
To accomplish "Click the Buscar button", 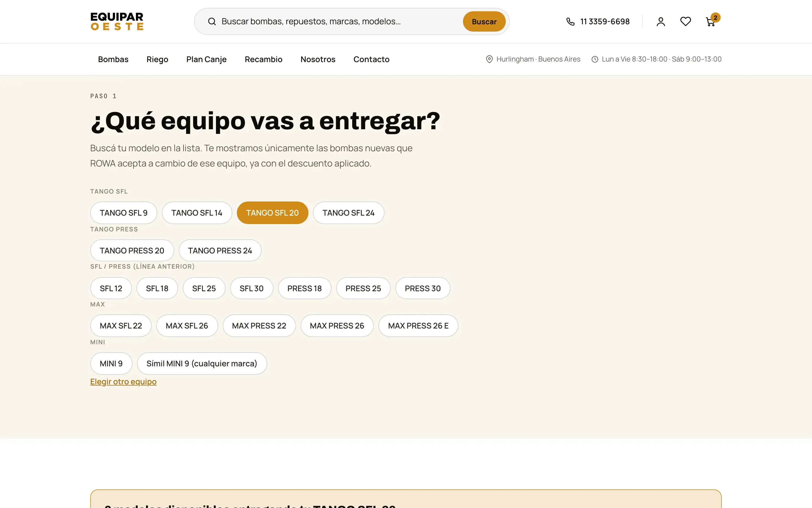I will [484, 21].
